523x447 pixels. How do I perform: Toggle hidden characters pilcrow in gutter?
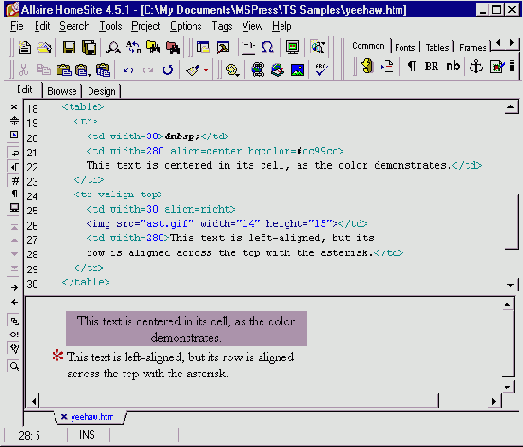point(14,194)
